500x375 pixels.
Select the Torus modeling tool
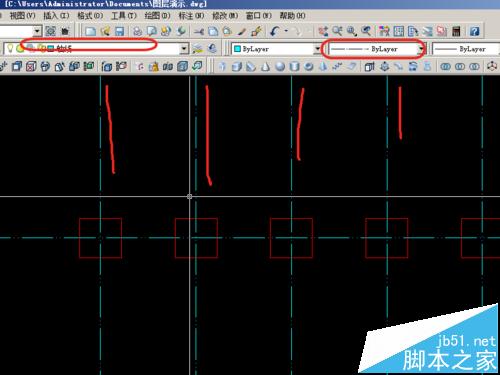pyautogui.click(x=309, y=67)
